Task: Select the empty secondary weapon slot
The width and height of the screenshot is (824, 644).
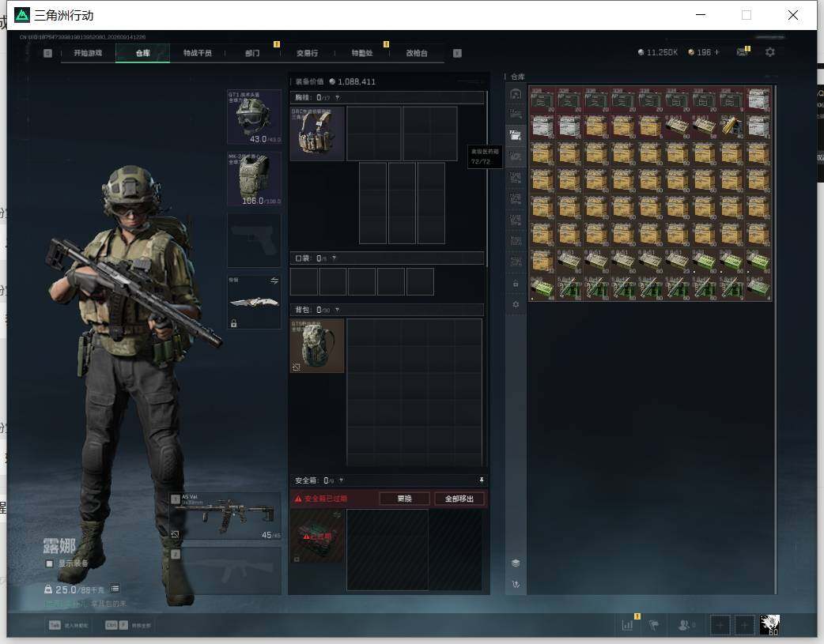Action: [225, 571]
